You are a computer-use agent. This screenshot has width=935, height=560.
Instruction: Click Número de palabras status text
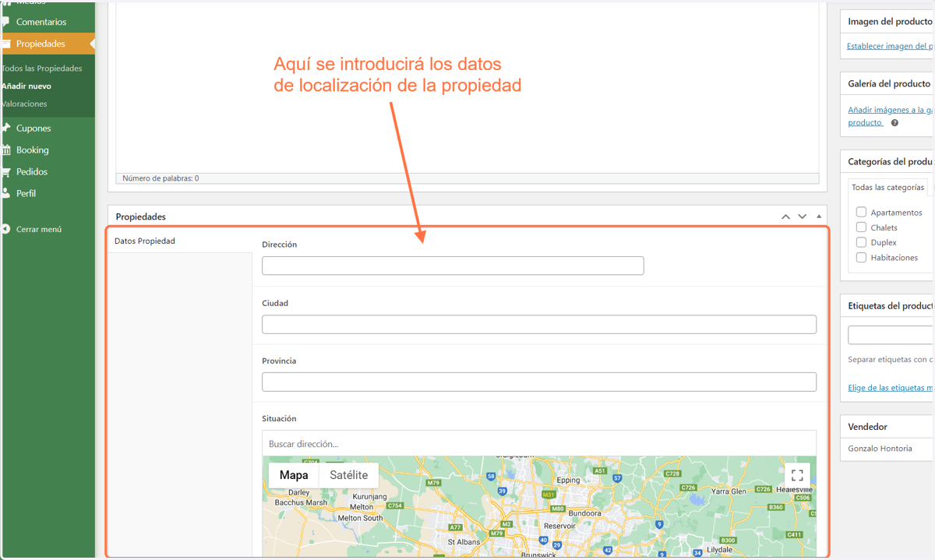161,178
